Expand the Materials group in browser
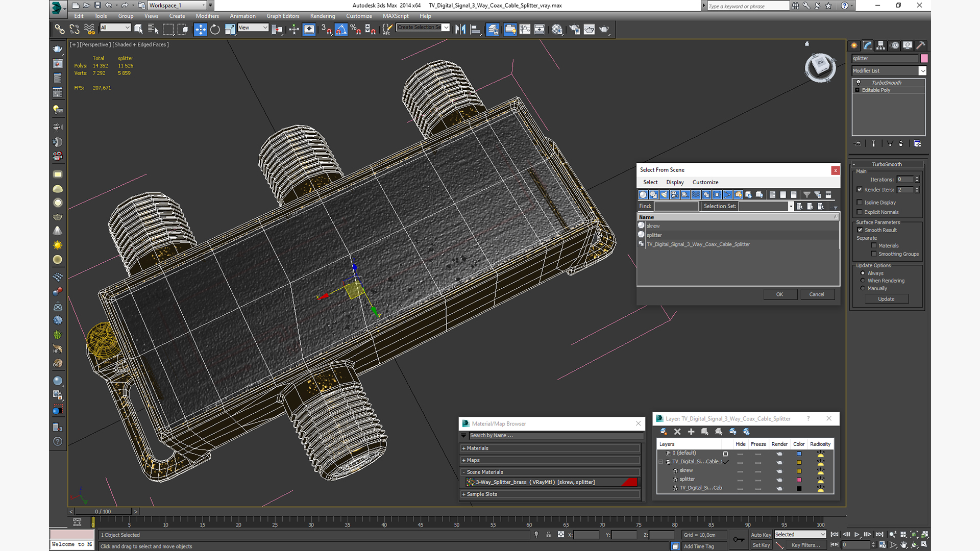This screenshot has height=551, width=980. 477,448
